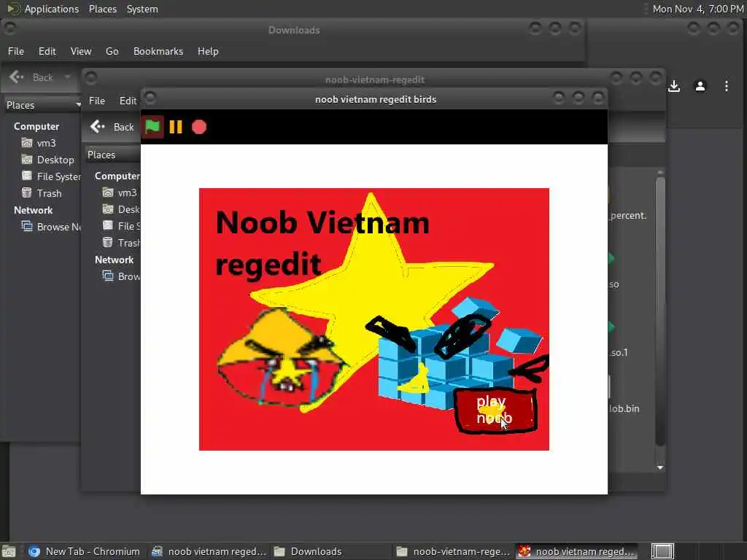Click the clock Mon Nov 4 date

(697, 9)
